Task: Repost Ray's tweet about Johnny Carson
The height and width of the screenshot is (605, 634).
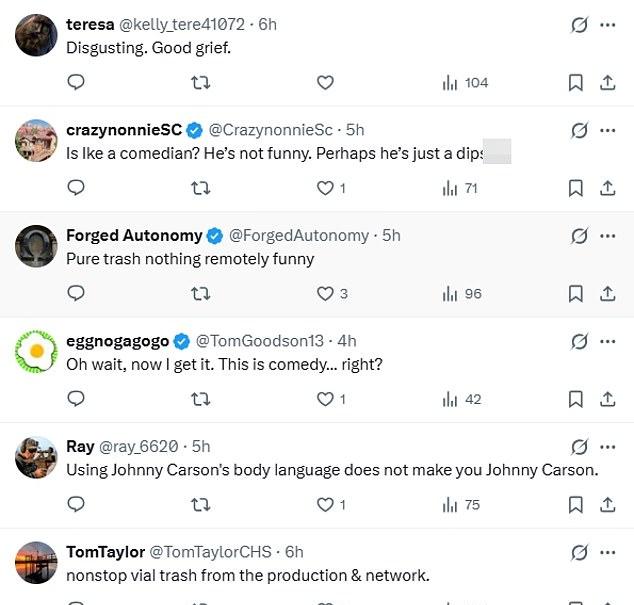Action: 200,505
